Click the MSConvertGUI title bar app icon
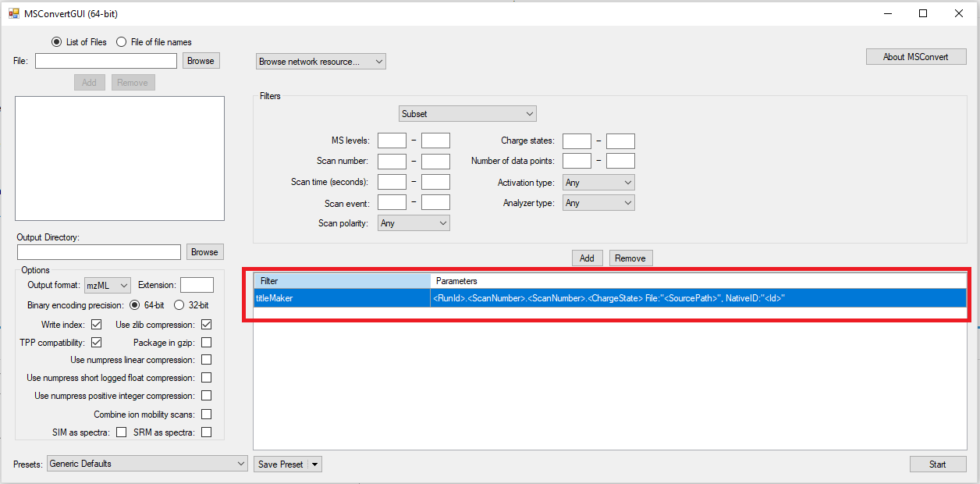The height and width of the screenshot is (484, 980). (13, 13)
